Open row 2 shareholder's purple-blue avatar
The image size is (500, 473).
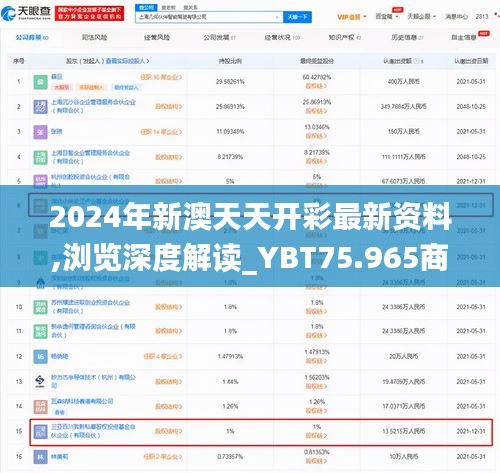(40, 107)
